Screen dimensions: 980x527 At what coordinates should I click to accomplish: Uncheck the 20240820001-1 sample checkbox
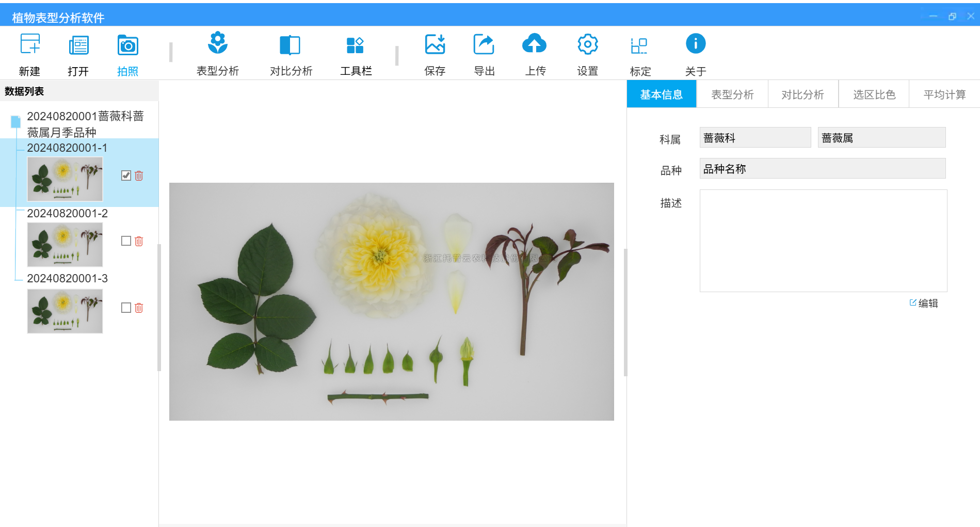[x=125, y=175]
